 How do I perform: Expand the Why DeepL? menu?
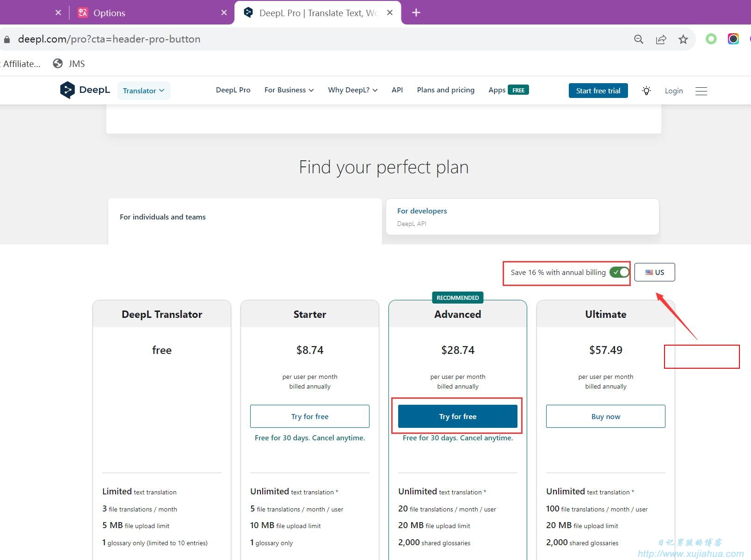pos(353,90)
